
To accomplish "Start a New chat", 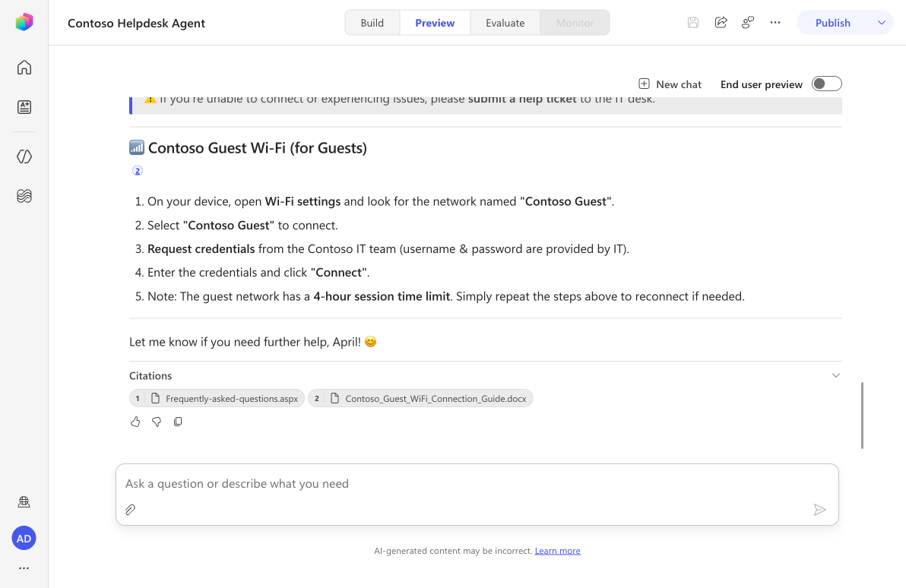I will (670, 84).
